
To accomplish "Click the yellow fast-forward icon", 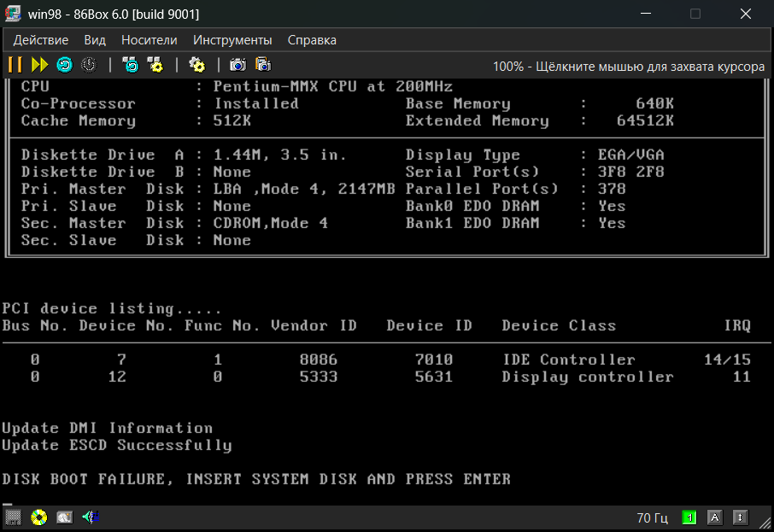I will click(39, 65).
